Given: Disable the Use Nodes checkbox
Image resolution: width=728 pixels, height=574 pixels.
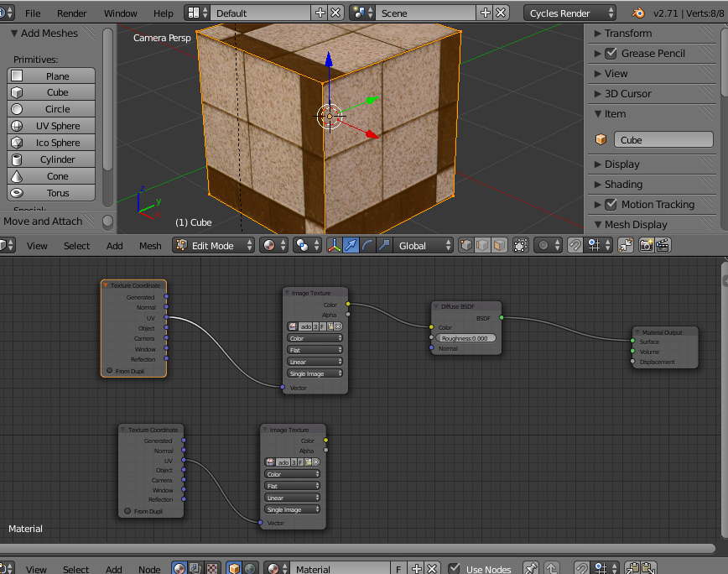Looking at the screenshot, I should pyautogui.click(x=454, y=569).
